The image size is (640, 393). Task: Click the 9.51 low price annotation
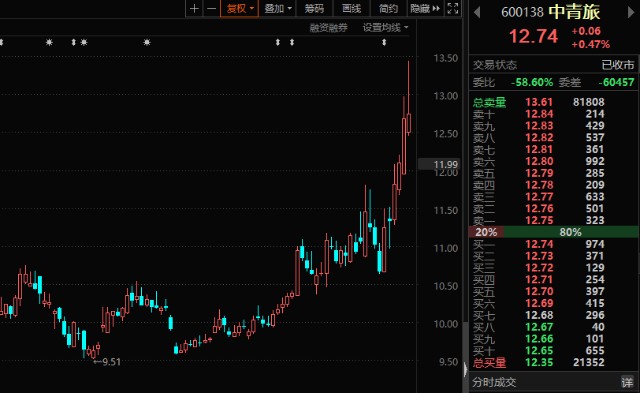[x=107, y=362]
